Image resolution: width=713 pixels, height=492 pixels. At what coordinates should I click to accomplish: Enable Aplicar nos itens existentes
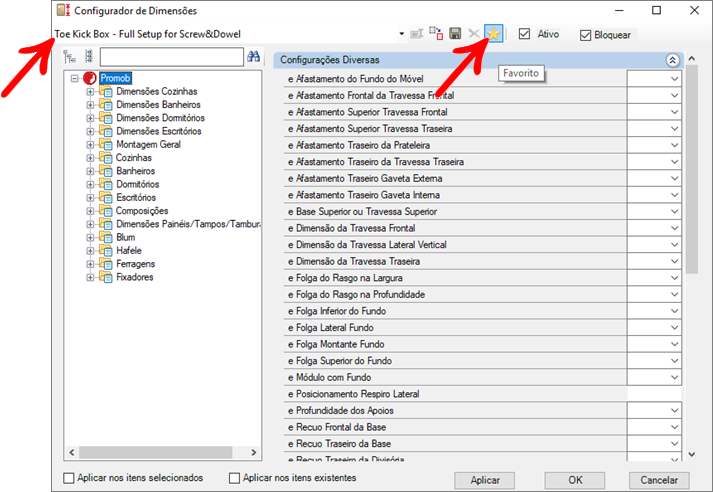point(234,478)
